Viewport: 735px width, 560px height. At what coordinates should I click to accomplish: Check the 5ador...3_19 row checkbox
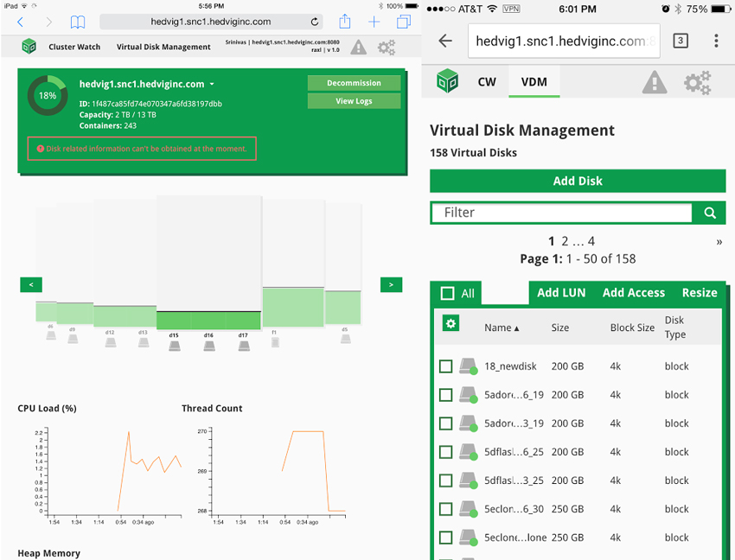coord(446,423)
